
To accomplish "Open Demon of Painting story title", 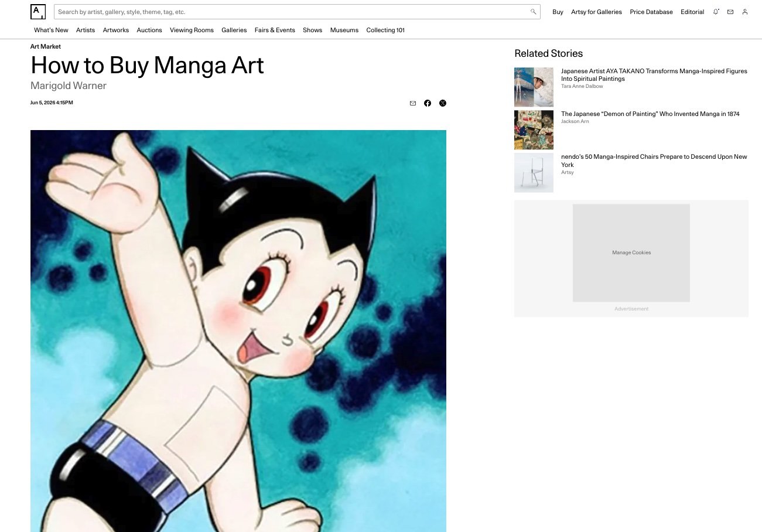I will click(650, 114).
